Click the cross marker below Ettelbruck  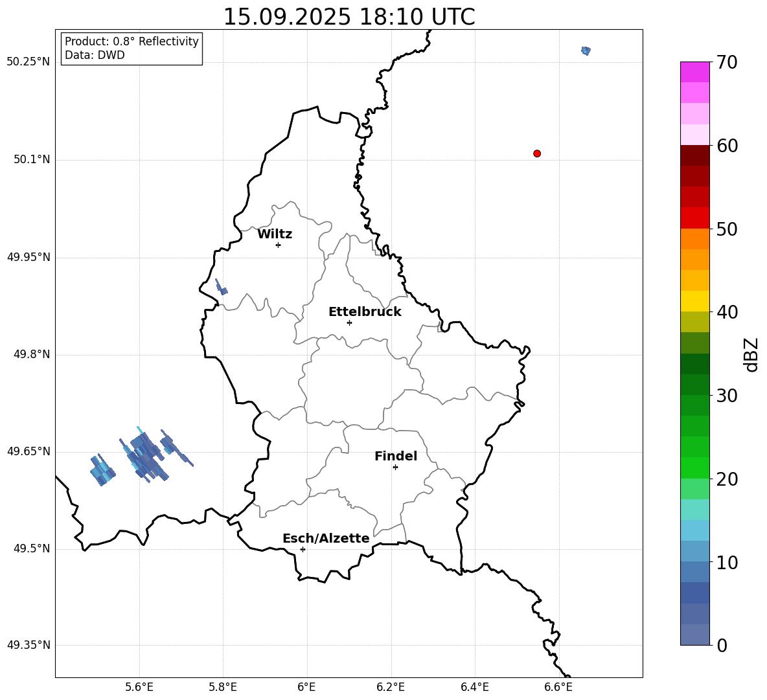click(x=349, y=322)
